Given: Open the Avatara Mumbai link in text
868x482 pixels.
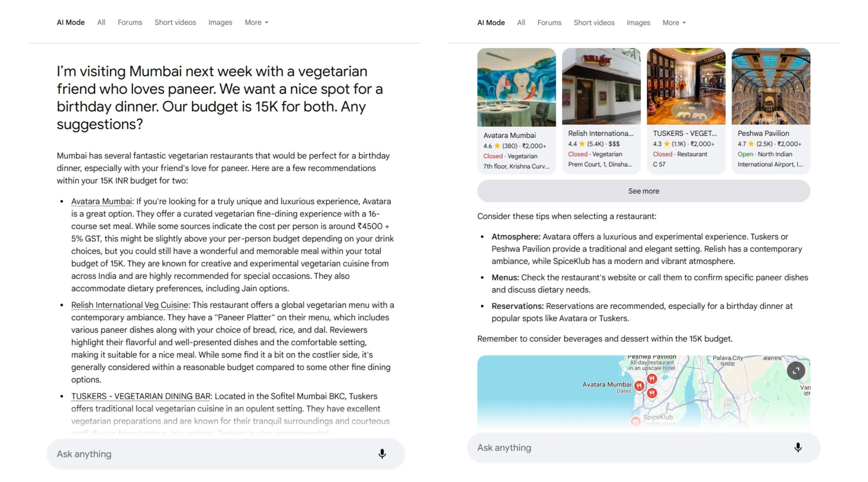Looking at the screenshot, I should point(101,201).
